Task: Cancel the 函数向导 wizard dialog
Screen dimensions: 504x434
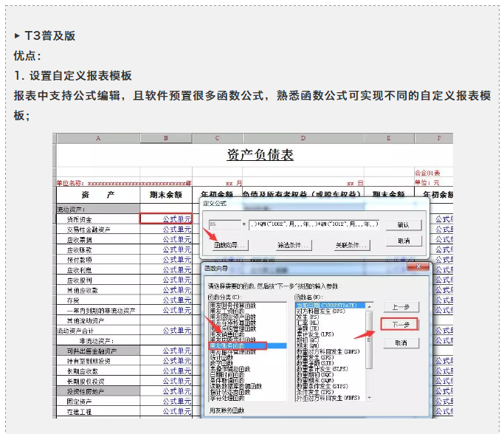Action: point(400,343)
